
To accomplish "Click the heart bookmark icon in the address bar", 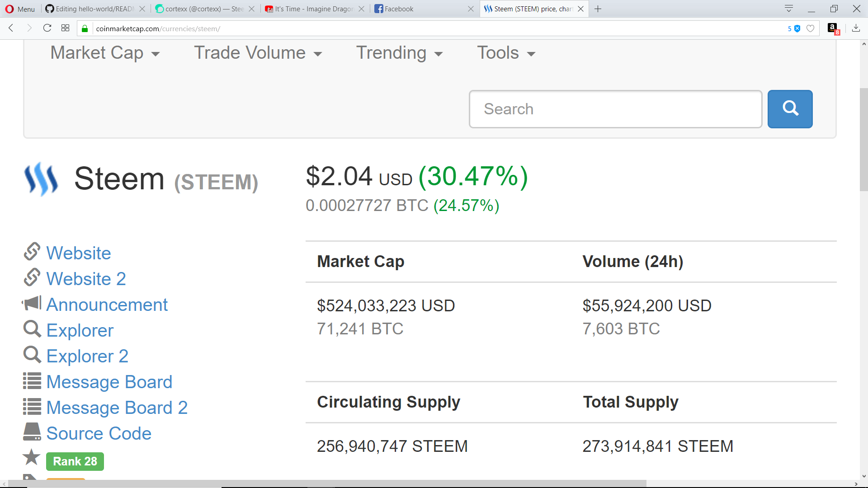I will tap(810, 28).
